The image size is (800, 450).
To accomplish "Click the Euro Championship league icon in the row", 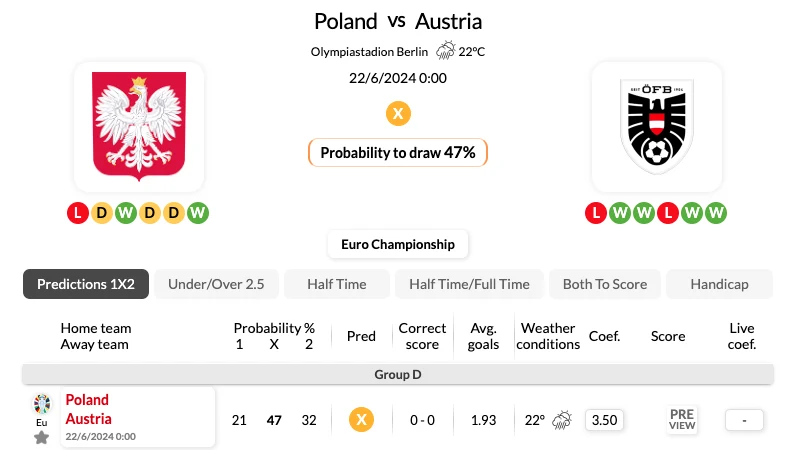I will coord(42,404).
